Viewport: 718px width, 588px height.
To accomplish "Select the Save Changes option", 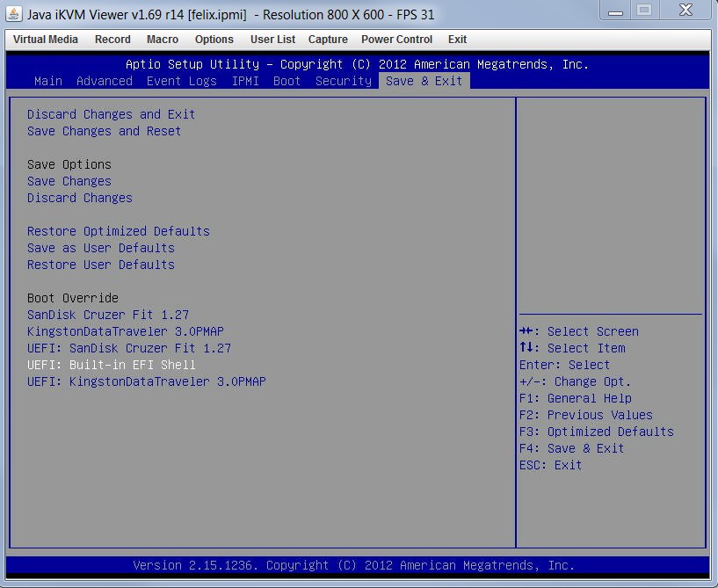I will 69,181.
